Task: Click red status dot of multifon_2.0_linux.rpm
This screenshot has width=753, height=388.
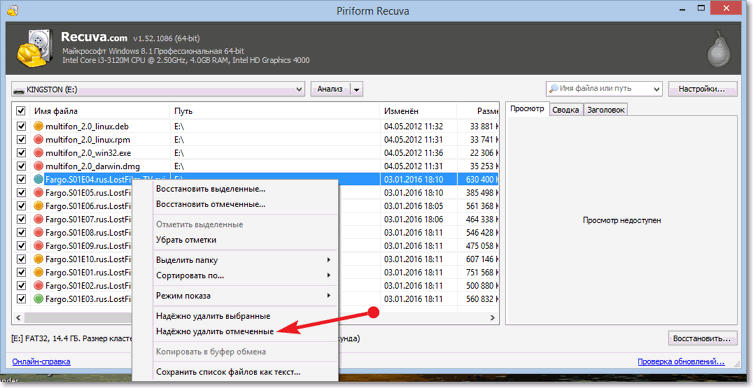Action: point(38,140)
